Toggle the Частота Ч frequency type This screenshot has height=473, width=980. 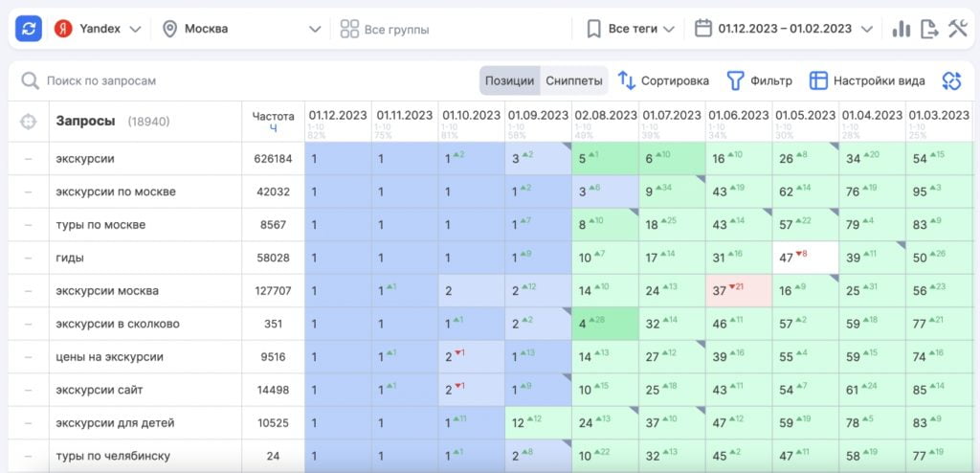click(x=273, y=127)
